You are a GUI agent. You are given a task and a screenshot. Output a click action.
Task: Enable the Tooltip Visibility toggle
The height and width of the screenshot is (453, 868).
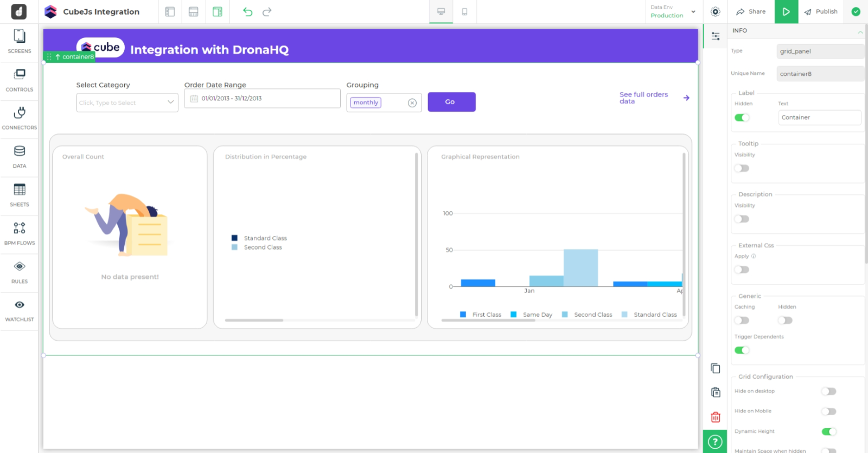pyautogui.click(x=742, y=168)
